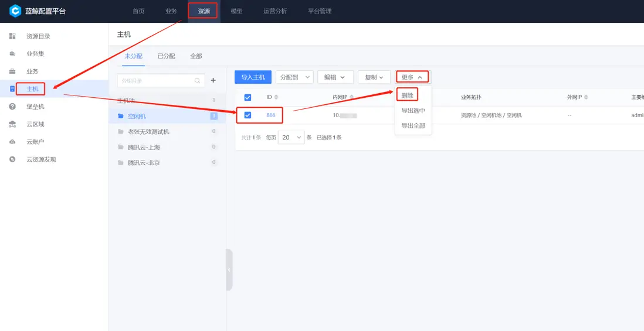
Task: Click the 蓝鲸配置平台 logo icon
Action: click(x=15, y=11)
